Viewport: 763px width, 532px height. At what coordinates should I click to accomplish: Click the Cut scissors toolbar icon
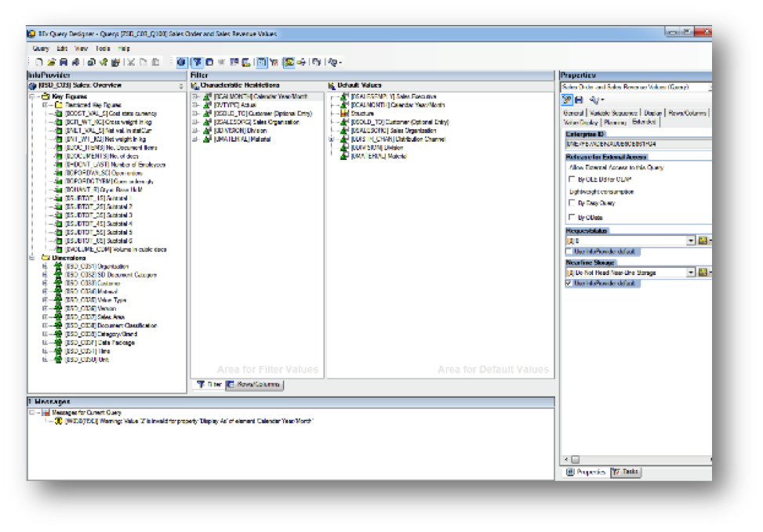tap(131, 62)
